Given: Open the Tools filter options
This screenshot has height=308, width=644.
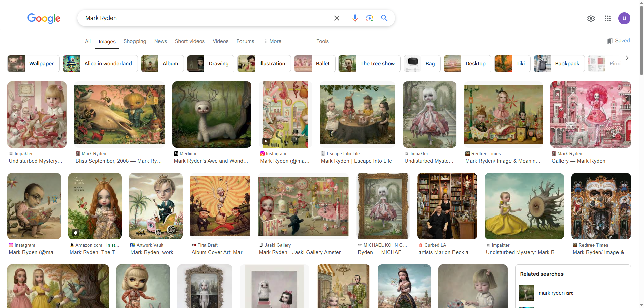Looking at the screenshot, I should point(322,41).
